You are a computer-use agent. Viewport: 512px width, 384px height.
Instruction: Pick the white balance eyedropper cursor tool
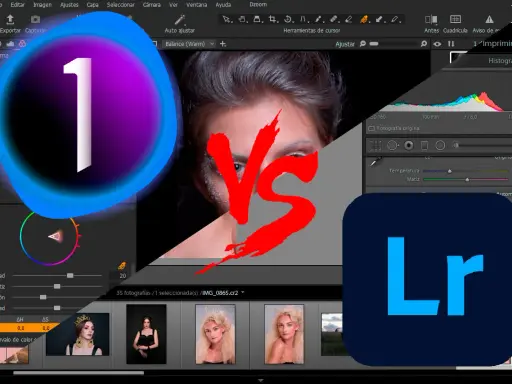pos(319,20)
